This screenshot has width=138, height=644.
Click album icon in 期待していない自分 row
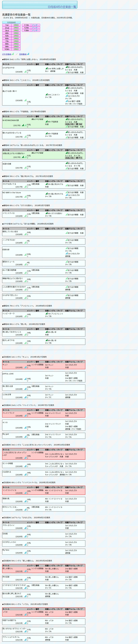(x=66, y=233)
